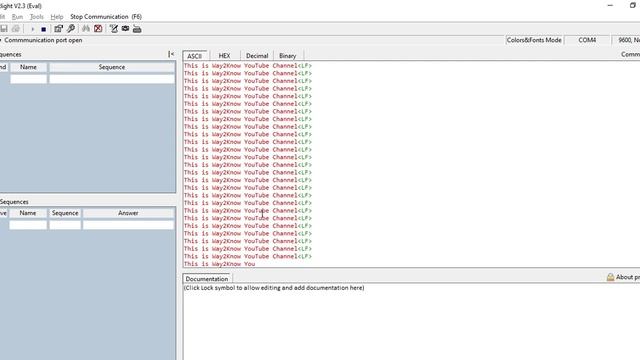Click the Start communication play icon
This screenshot has height=360, width=640.
[32, 29]
